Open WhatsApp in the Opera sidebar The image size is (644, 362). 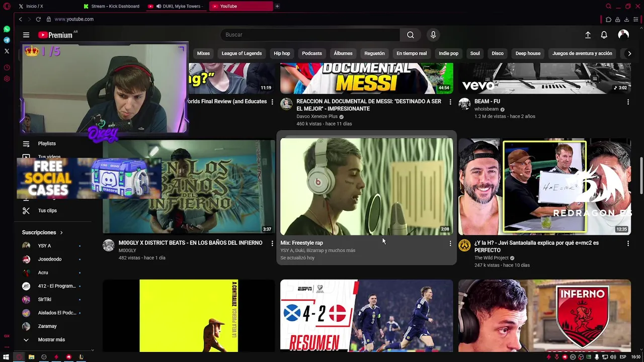pos(7,29)
